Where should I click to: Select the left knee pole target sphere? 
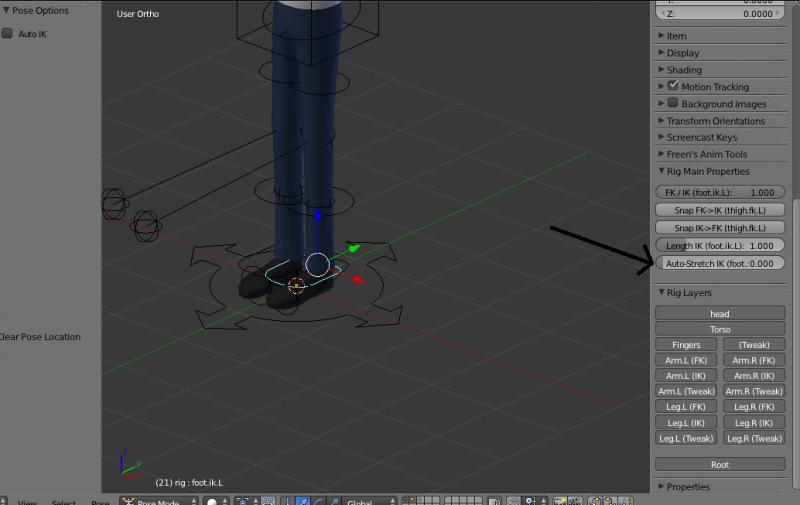tap(114, 204)
